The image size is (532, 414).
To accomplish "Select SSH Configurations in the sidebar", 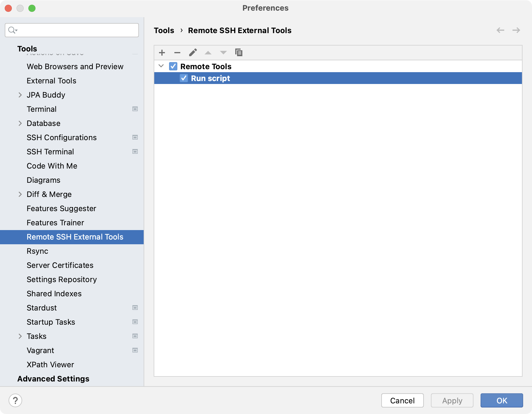I will (61, 137).
